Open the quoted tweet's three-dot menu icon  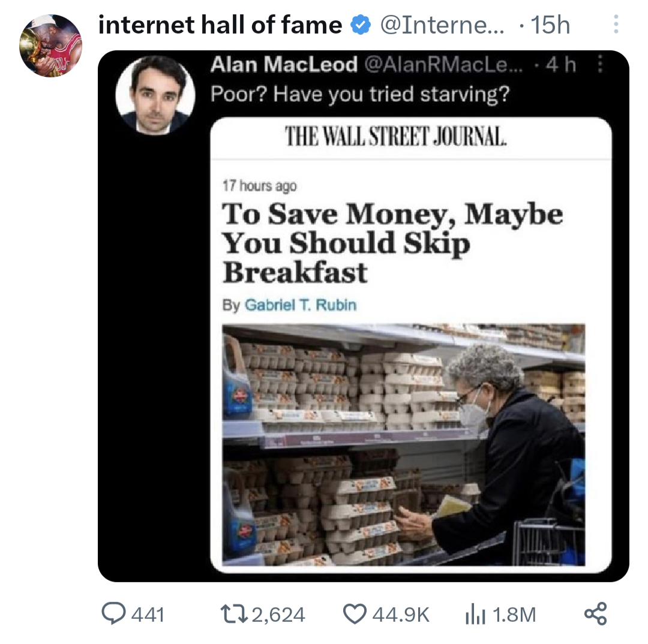tap(599, 64)
